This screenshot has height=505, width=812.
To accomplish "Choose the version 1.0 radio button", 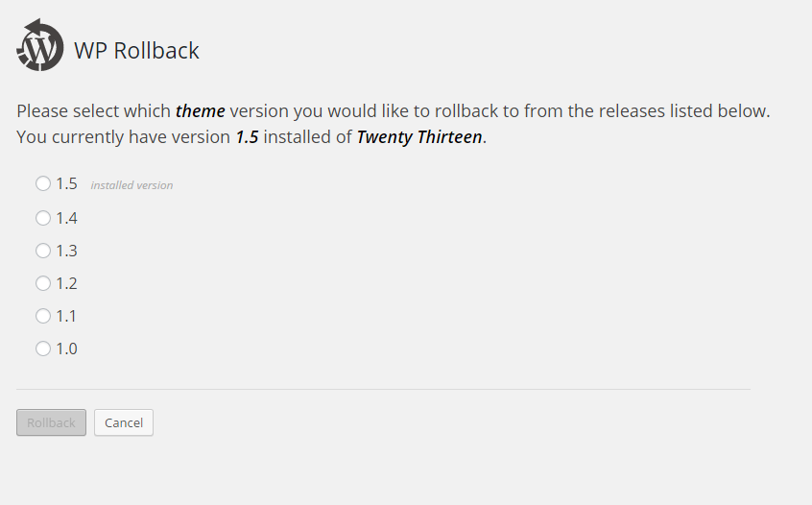I will click(42, 349).
